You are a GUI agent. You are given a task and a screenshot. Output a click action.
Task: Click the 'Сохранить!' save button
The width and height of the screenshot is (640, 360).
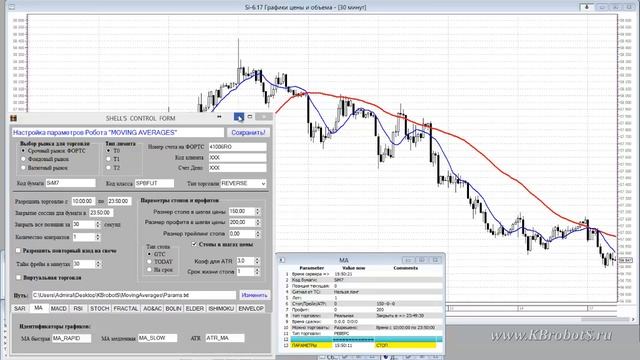(x=248, y=132)
